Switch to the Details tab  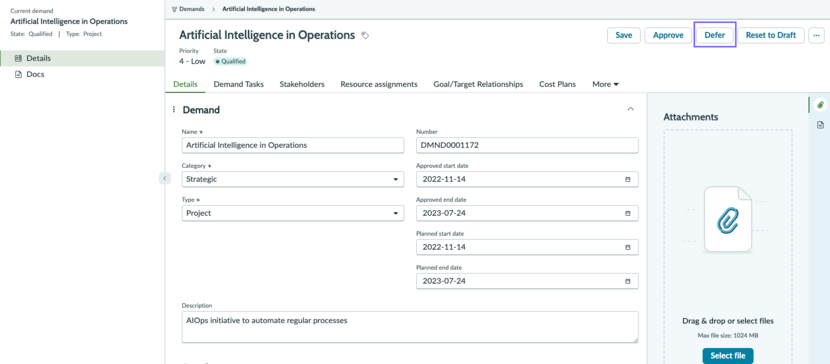(x=185, y=84)
